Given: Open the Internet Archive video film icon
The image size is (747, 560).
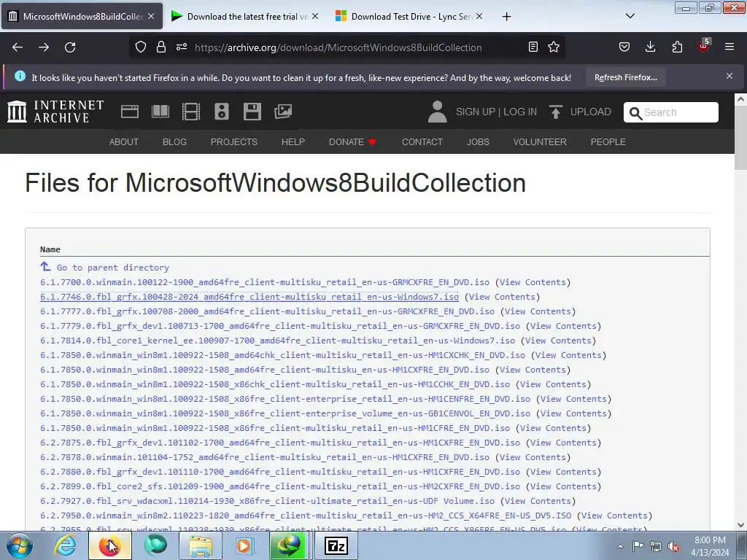Looking at the screenshot, I should tap(191, 112).
